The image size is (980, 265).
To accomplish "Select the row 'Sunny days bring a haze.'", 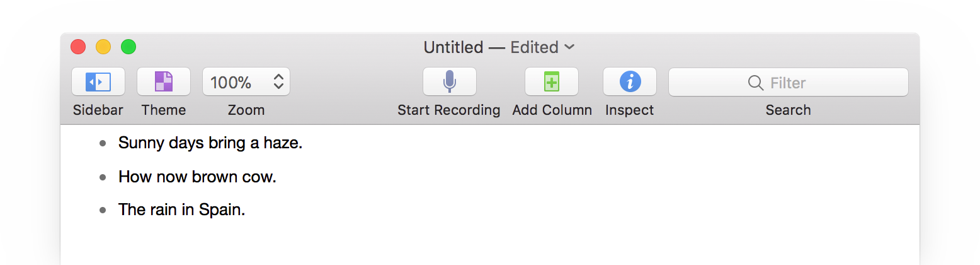I will [x=210, y=143].
